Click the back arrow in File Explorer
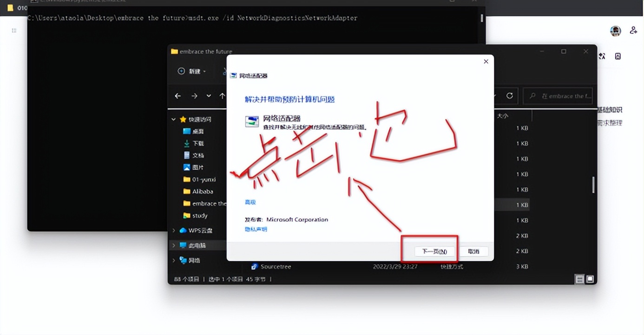The image size is (644, 335). (x=178, y=96)
